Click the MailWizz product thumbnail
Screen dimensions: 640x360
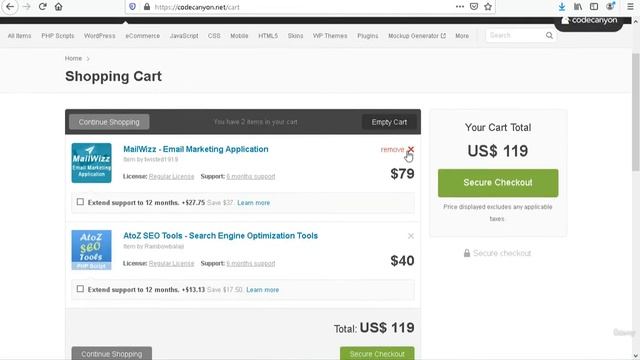[91, 163]
